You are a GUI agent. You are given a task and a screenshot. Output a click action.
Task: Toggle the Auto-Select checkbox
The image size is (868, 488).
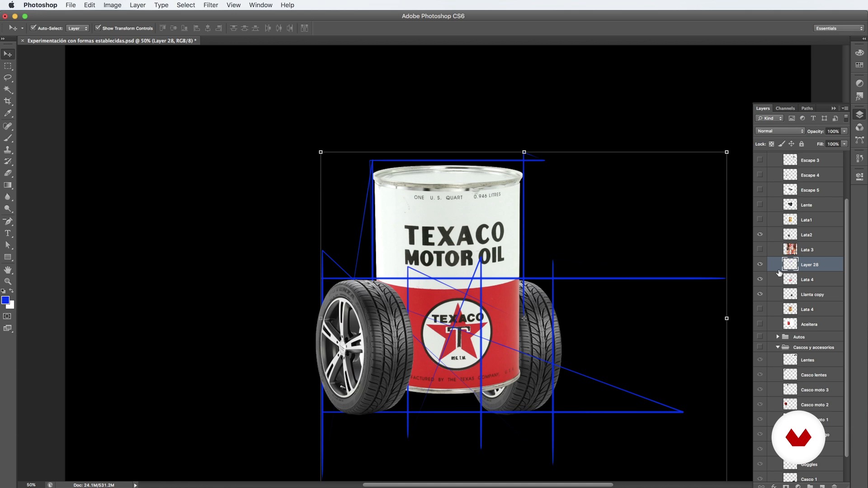pos(33,28)
